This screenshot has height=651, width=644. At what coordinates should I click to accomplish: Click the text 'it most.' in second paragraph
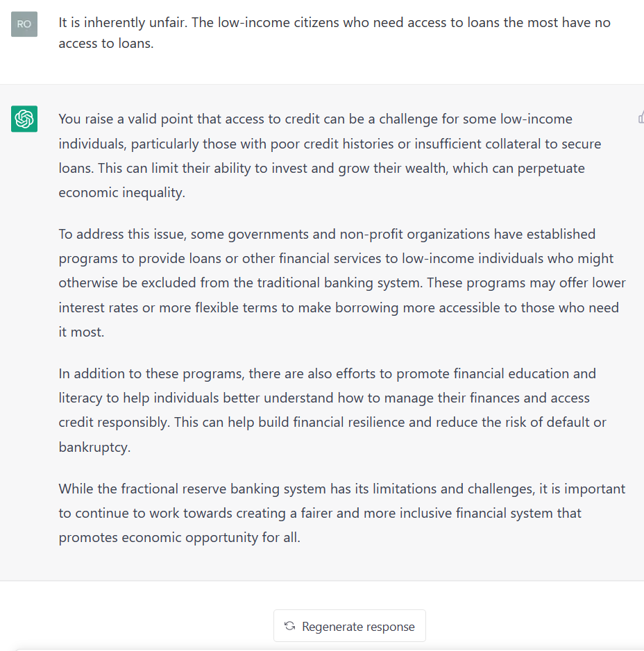click(x=81, y=332)
